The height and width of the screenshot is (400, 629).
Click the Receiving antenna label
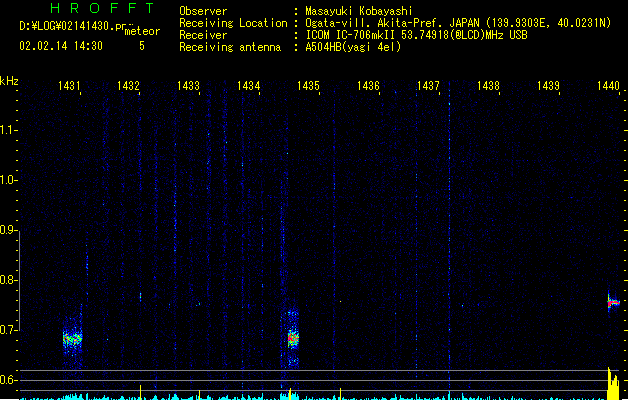[x=230, y=47]
